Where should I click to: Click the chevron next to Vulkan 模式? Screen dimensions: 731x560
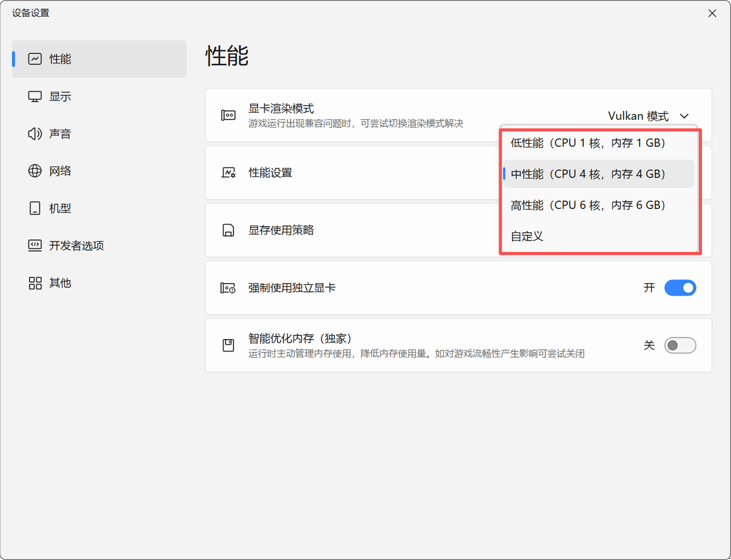[684, 116]
